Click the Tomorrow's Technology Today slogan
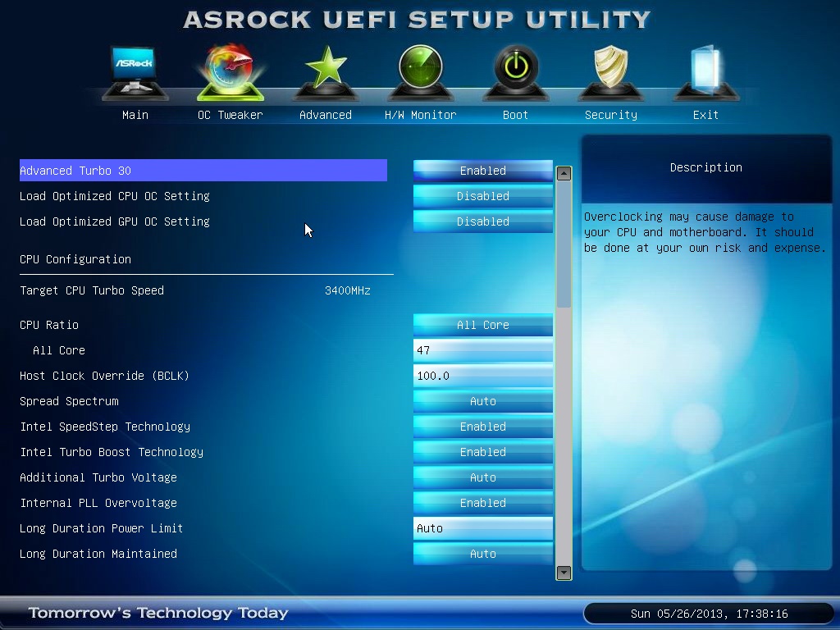The height and width of the screenshot is (630, 840). coord(158,612)
